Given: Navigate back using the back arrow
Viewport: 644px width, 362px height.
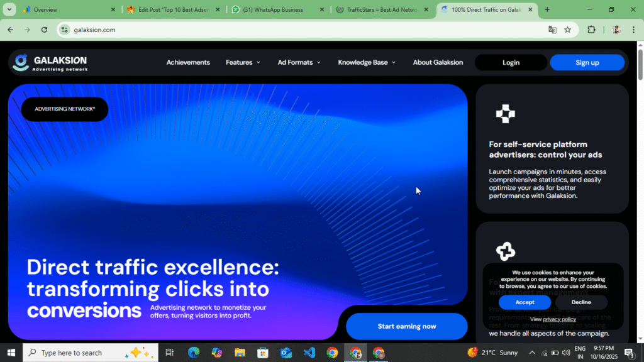Looking at the screenshot, I should click(x=10, y=30).
